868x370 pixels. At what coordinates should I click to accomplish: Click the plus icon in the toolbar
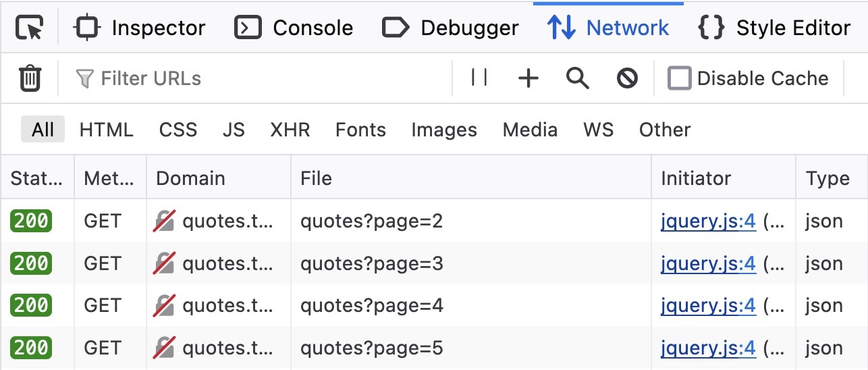tap(528, 78)
